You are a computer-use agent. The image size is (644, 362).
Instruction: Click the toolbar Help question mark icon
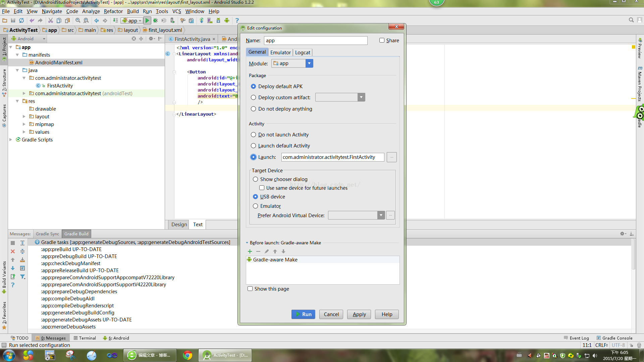point(237,20)
